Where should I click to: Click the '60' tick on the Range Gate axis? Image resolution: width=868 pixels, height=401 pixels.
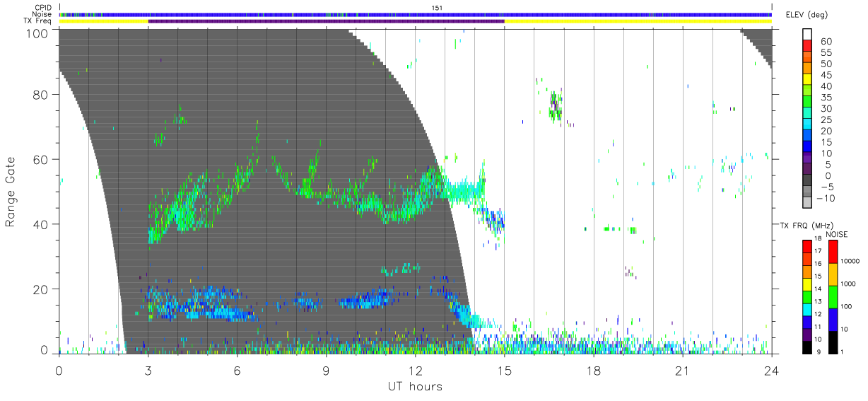pos(40,160)
